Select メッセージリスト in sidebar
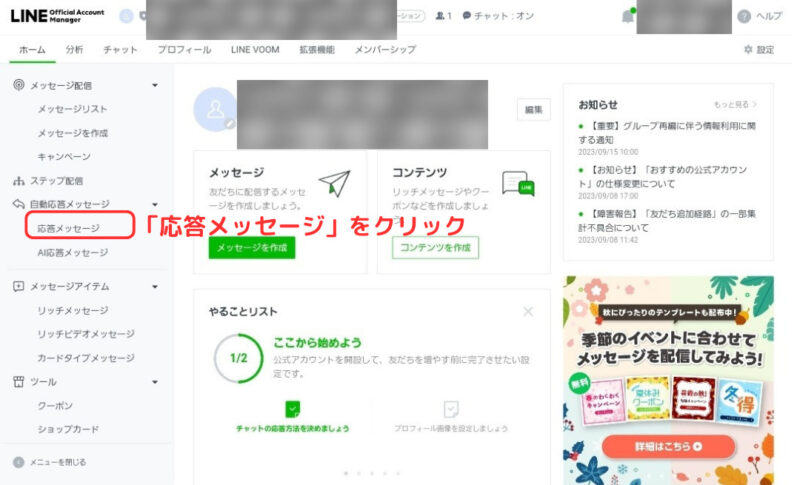The height and width of the screenshot is (485, 800). click(72, 109)
